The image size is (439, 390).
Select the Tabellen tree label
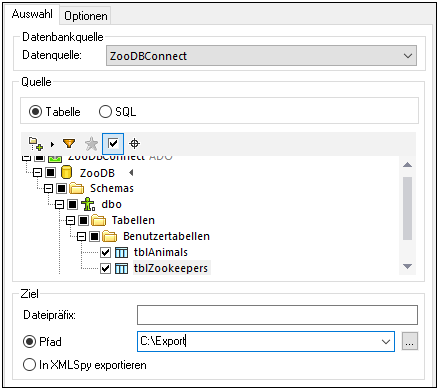coord(133,220)
